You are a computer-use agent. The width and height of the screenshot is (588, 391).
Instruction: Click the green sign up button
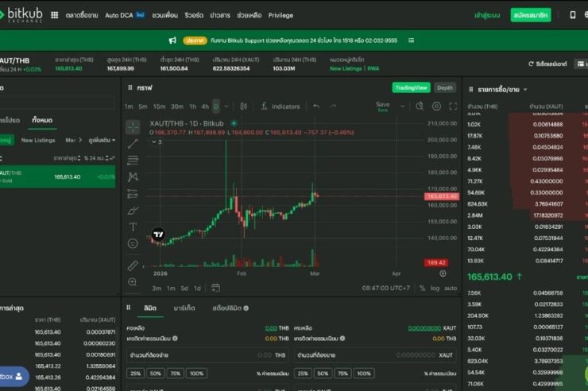click(531, 15)
